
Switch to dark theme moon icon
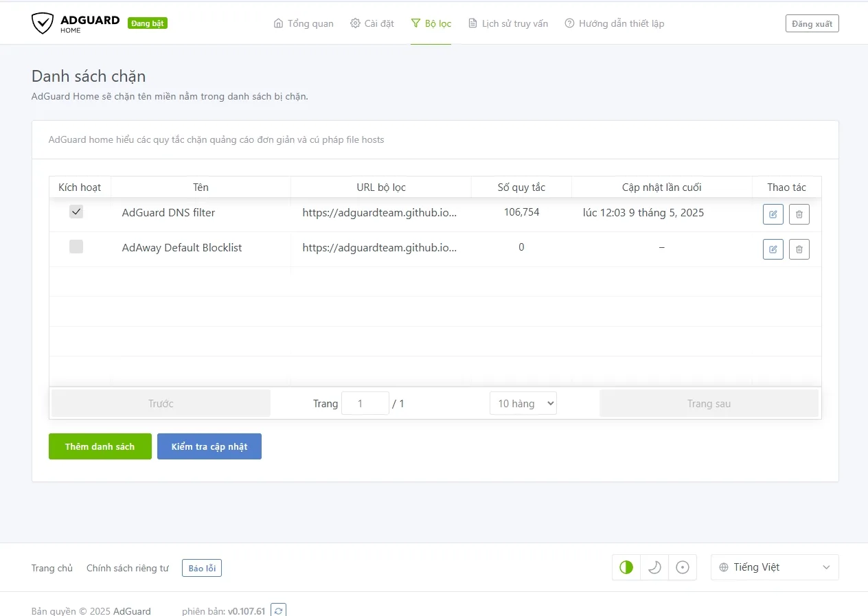click(654, 567)
